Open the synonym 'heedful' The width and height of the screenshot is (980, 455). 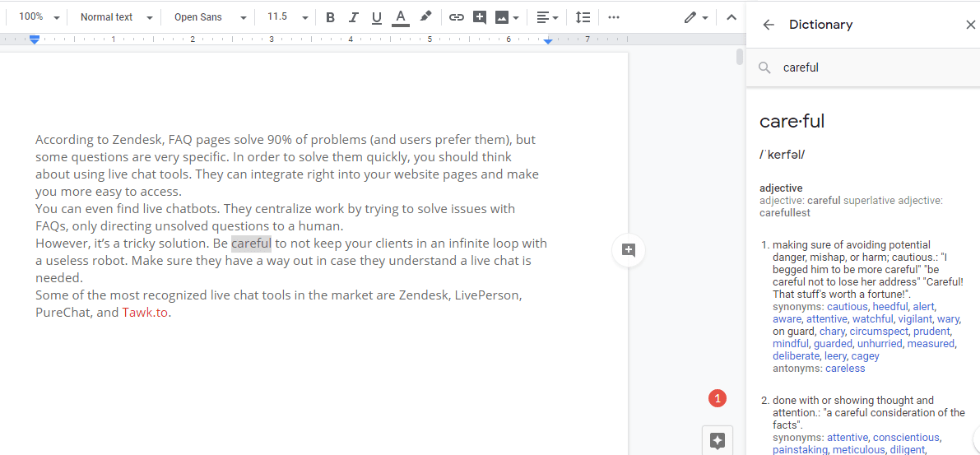tap(890, 306)
